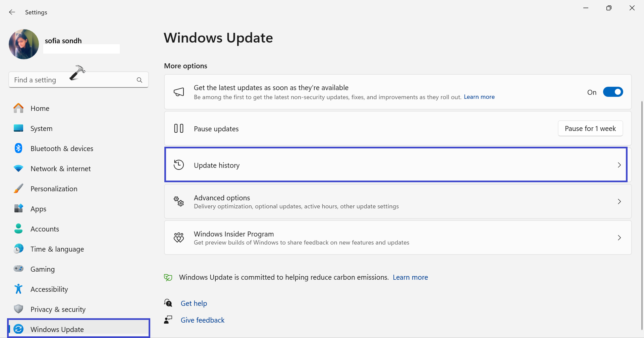
Task: Click the Personalization paintbrush icon
Action: coord(18,189)
